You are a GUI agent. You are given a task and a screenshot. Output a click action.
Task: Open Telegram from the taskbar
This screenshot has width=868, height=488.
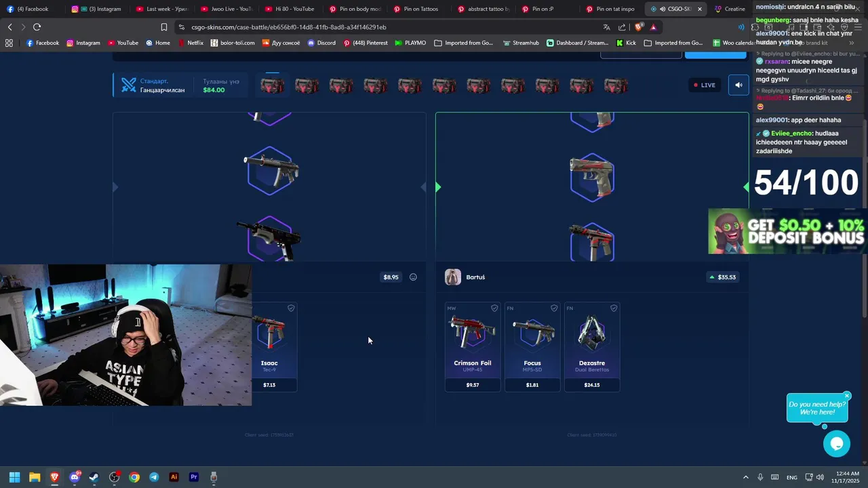tap(154, 477)
